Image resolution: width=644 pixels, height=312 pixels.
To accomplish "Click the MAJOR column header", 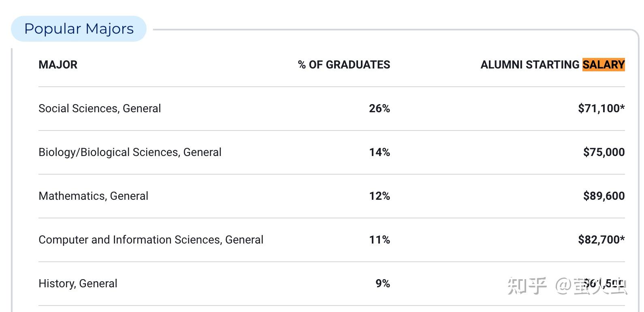I will tap(58, 65).
